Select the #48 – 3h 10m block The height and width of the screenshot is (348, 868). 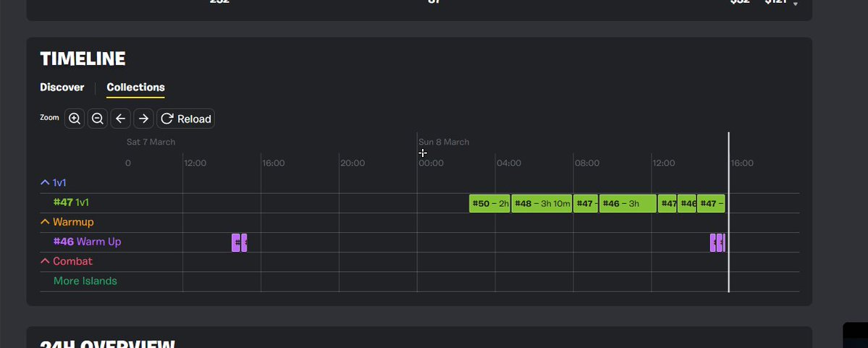(542, 203)
